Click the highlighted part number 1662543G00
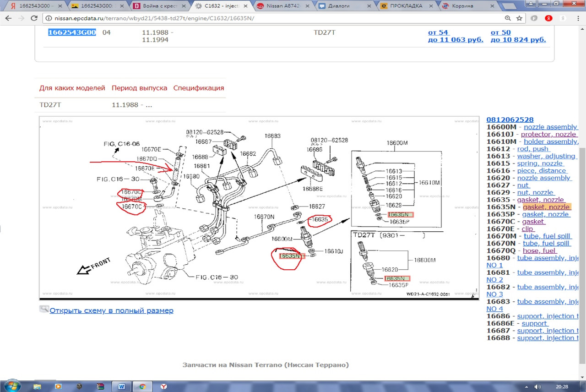Viewport: 586px width, 392px height. pos(72,33)
